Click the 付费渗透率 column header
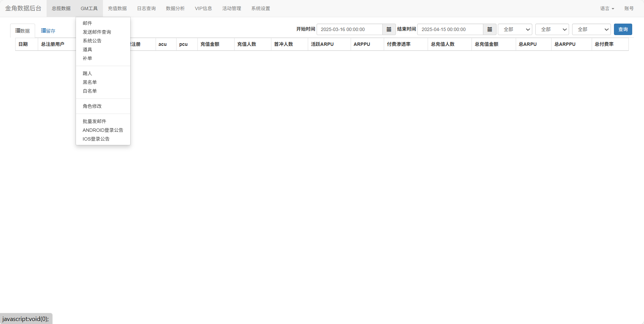 click(x=406, y=44)
